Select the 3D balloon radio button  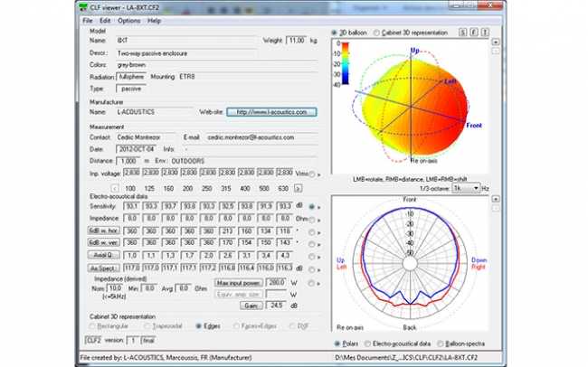[334, 33]
